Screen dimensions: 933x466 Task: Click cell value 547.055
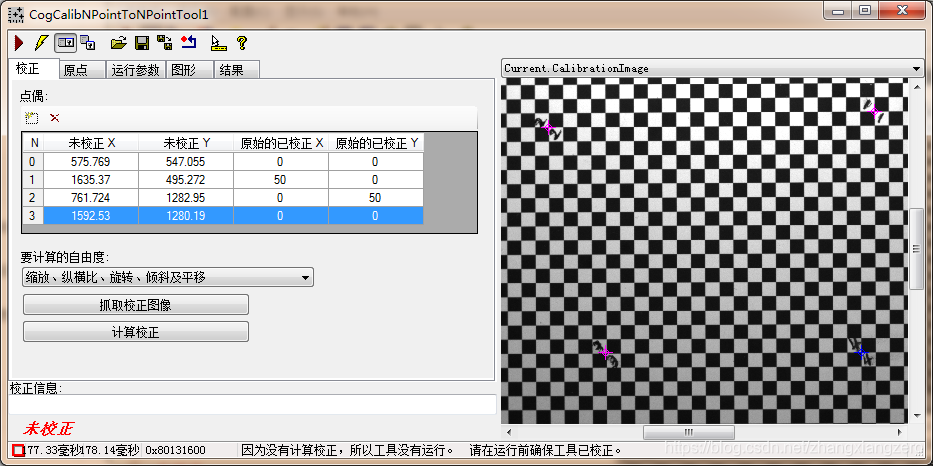[x=186, y=161]
